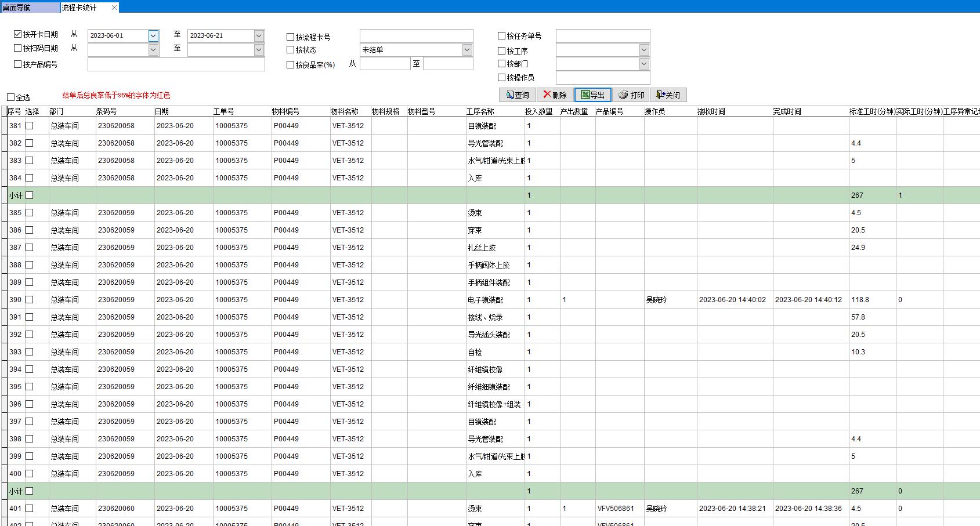The height and width of the screenshot is (526, 980).
Task: Enable the 按流程卡号 filter checkbox
Action: (291, 37)
